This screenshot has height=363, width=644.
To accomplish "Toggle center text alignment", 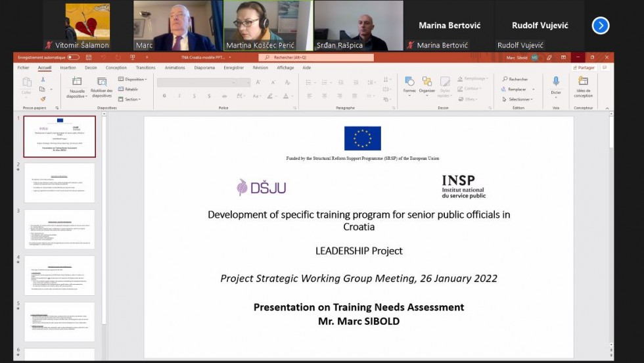I will [x=324, y=96].
